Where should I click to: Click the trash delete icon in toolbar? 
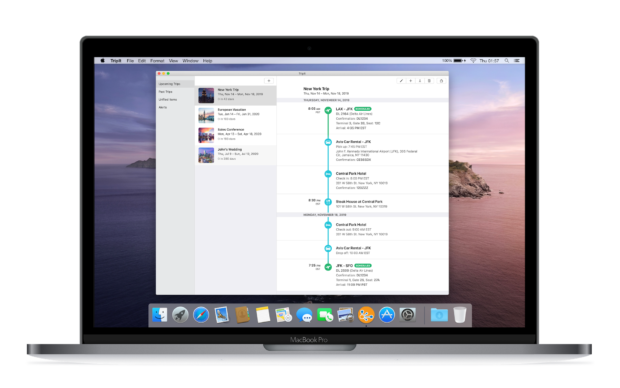pos(429,81)
